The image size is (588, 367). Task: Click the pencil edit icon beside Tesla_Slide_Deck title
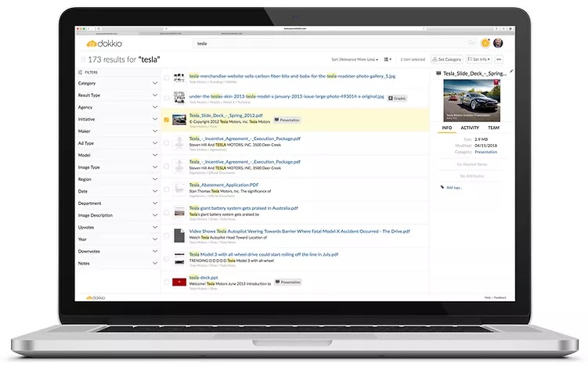[x=511, y=71]
